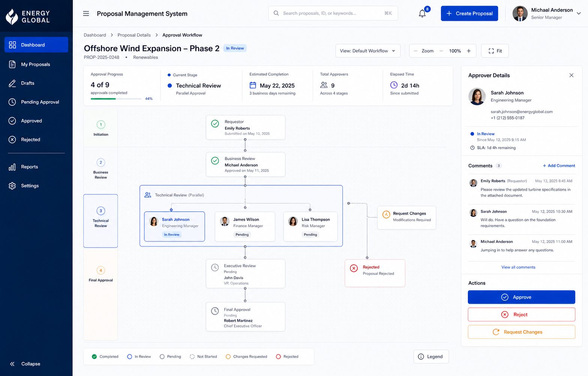Image resolution: width=588 pixels, height=376 pixels.
Task: Click Michael Anderson's avatar in header
Action: 520,13
